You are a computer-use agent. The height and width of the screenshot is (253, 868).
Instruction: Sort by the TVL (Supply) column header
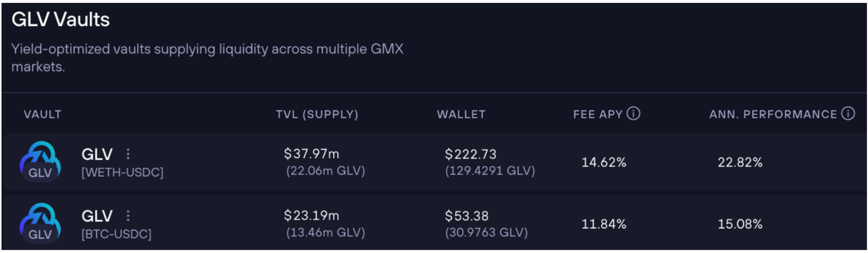(x=317, y=114)
